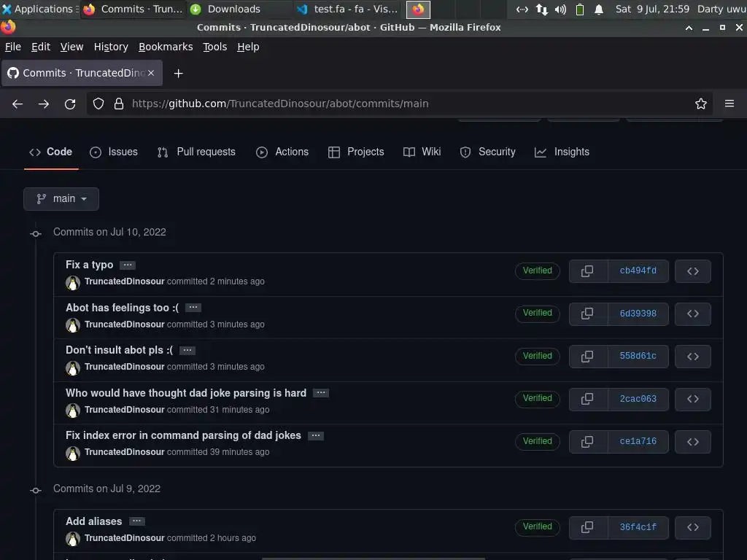Viewport: 747px width, 560px height.
Task: Open commit hash link cb494fd
Action: (x=638, y=271)
